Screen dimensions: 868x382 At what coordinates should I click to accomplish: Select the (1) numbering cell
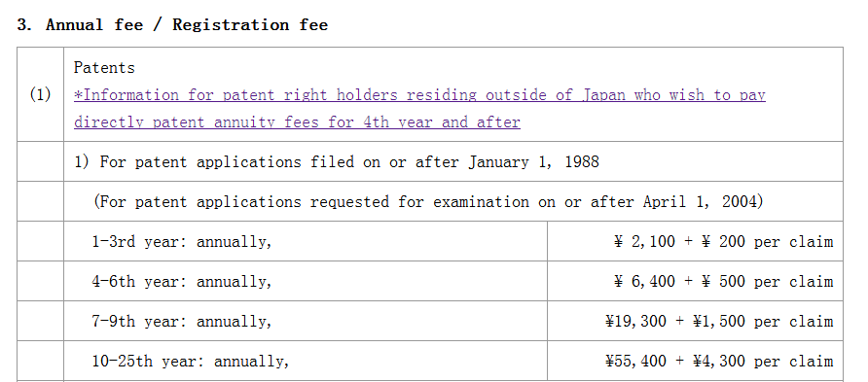(x=41, y=94)
